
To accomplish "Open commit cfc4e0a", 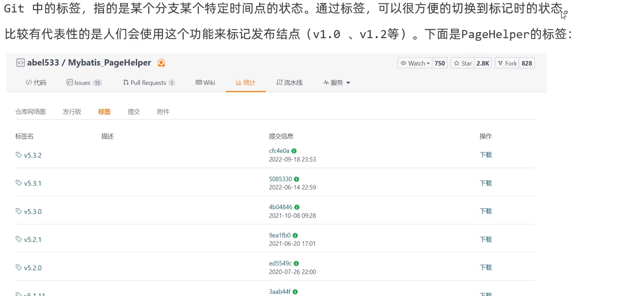I will pos(279,151).
